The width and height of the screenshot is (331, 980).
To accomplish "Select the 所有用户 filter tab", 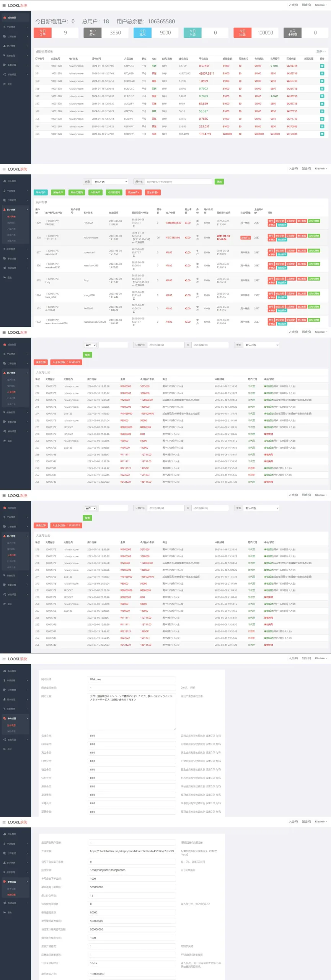I will pos(40,193).
